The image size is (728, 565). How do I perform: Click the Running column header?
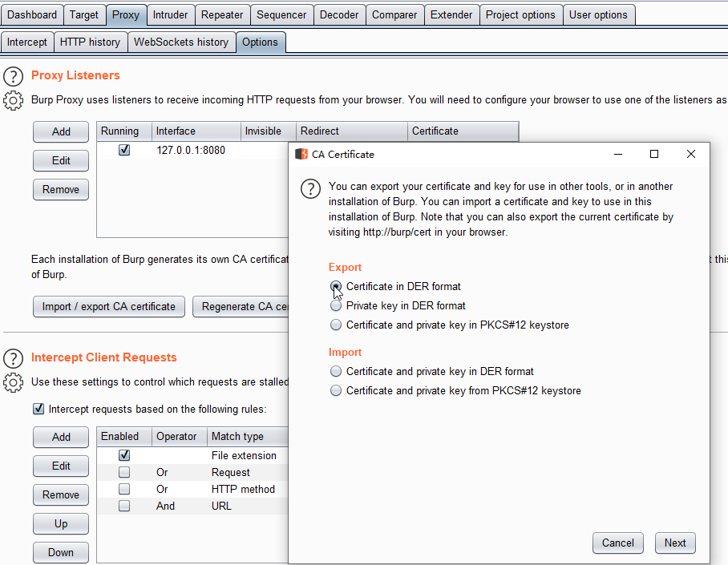pyautogui.click(x=124, y=131)
